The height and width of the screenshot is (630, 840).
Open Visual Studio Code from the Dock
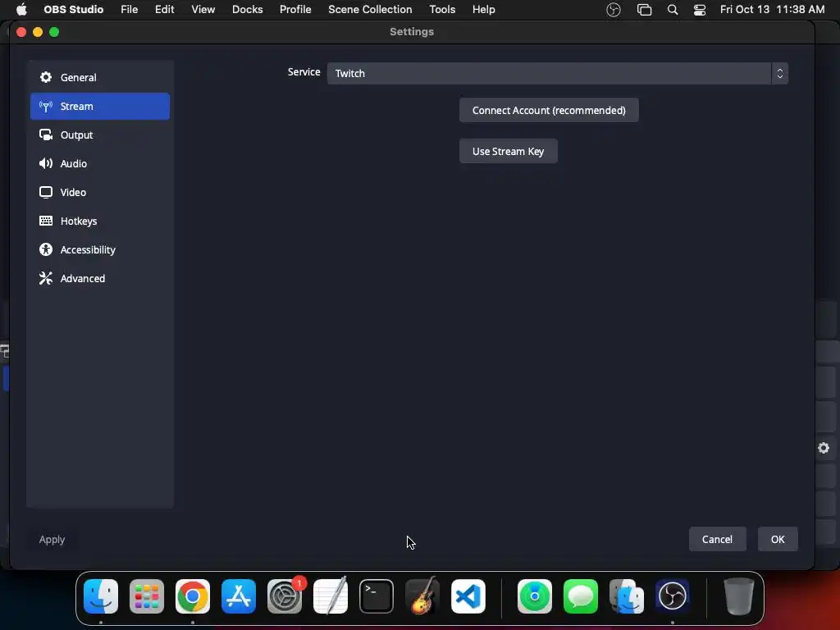(468, 596)
